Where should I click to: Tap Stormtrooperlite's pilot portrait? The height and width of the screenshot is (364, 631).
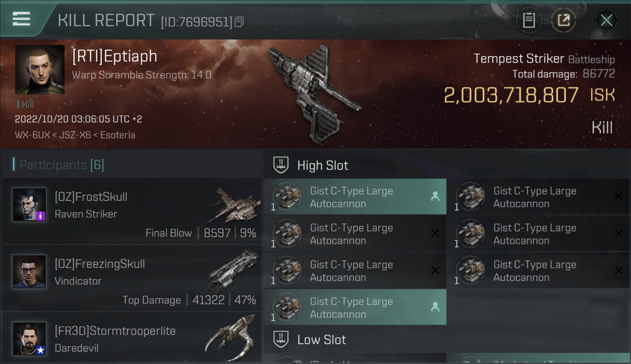[29, 339]
